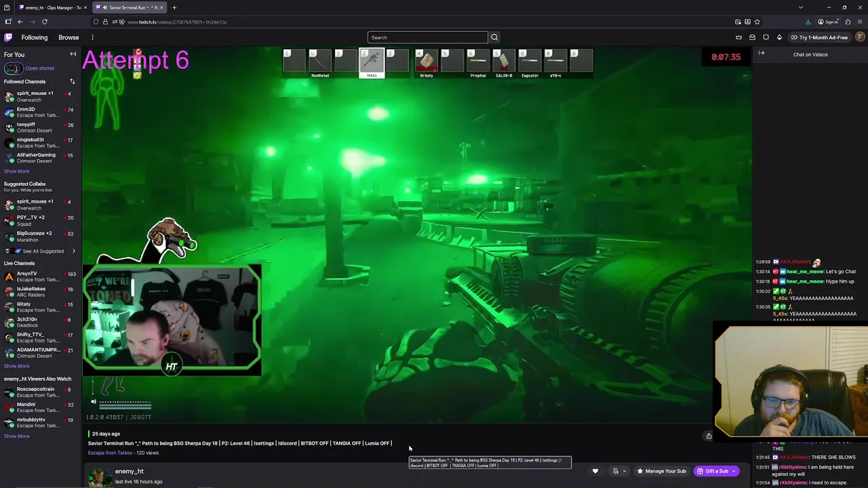
Task: Open the Whispers chat bubble icon
Action: click(x=766, y=37)
